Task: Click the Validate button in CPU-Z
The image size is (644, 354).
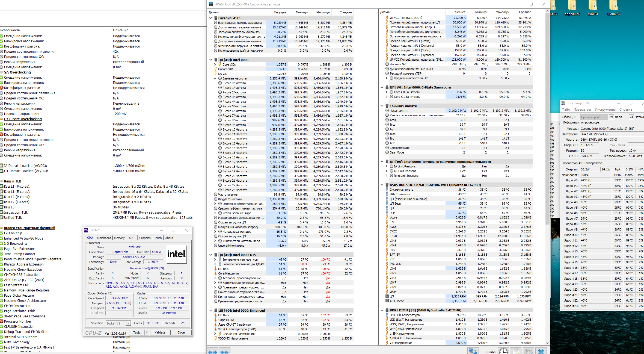Action: 160,332
